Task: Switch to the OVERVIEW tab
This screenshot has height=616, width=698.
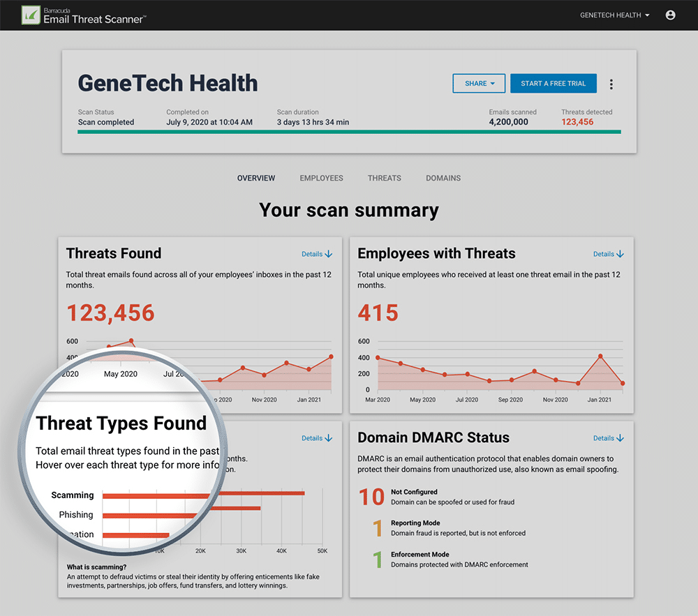Action: point(256,178)
